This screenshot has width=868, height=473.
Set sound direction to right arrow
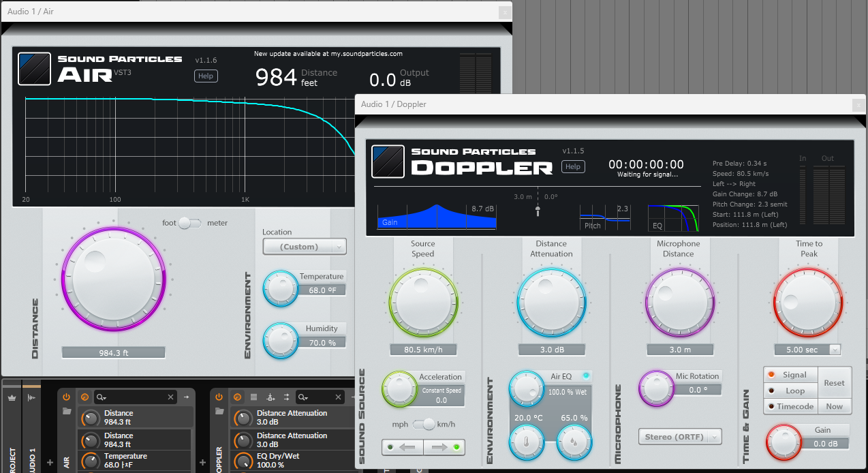click(x=444, y=447)
